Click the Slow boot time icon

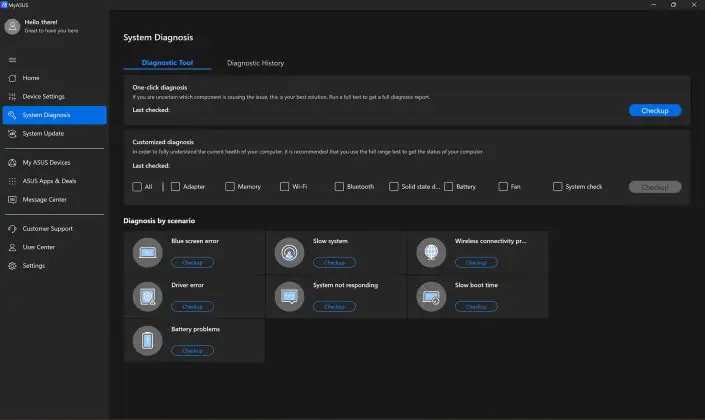431,296
